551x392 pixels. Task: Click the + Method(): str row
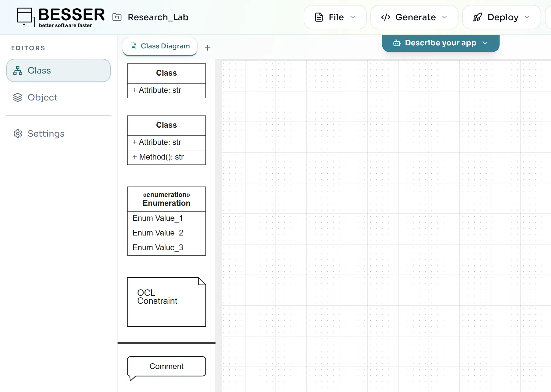(167, 157)
